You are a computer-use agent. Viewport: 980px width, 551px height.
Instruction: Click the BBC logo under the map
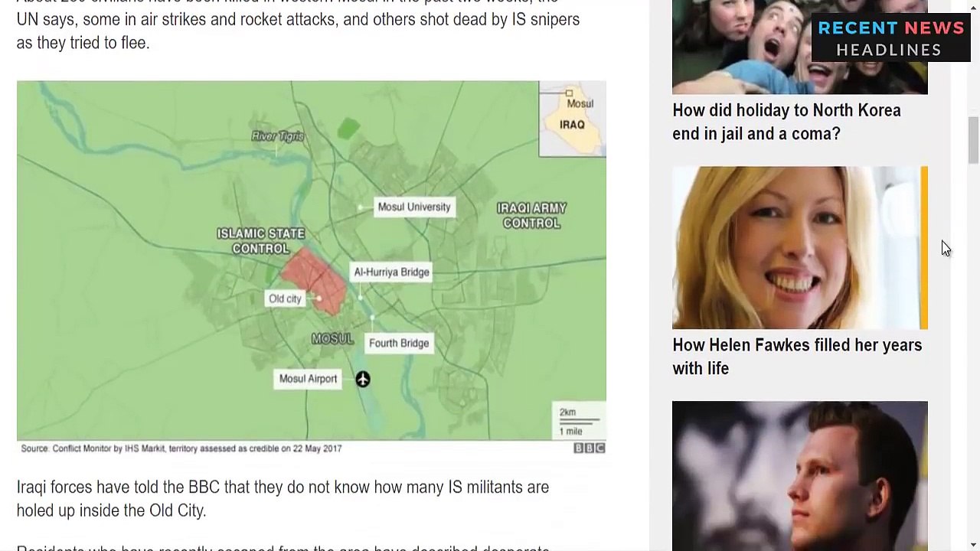click(590, 448)
